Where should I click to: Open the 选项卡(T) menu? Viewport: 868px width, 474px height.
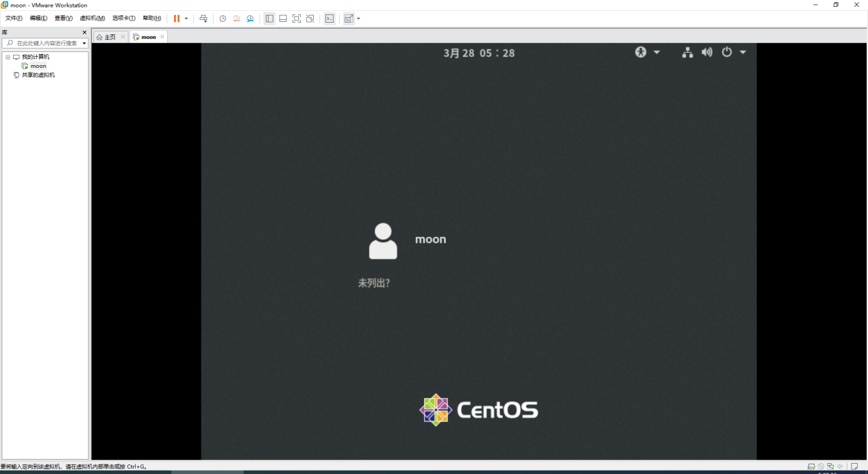[124, 18]
